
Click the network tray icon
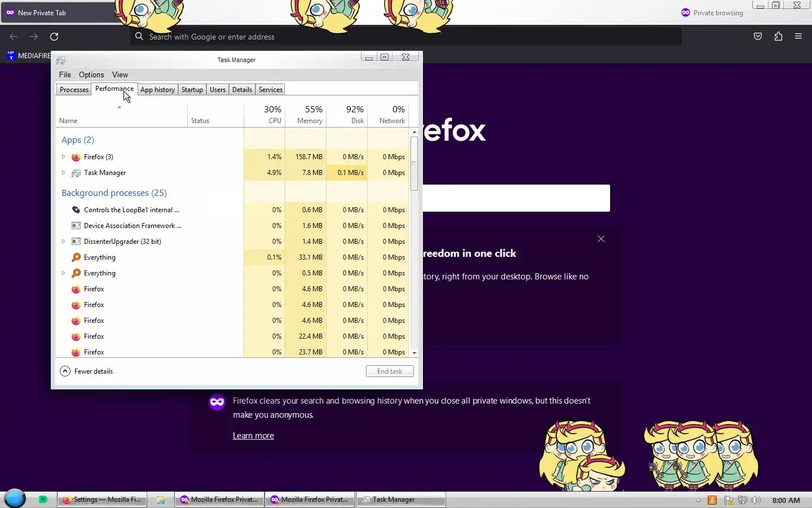pos(743,500)
